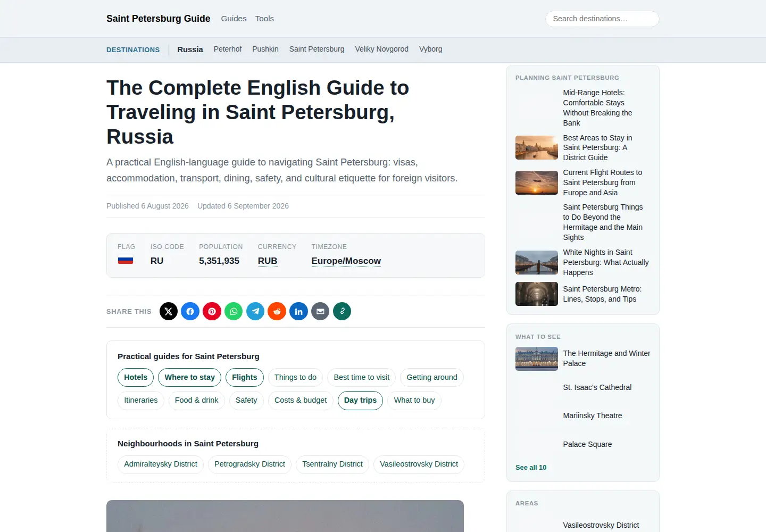Pin this guide on Pinterest

click(212, 311)
